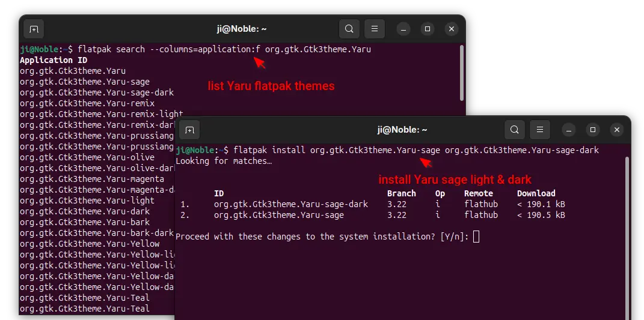Image resolution: width=644 pixels, height=320 pixels.
Task: Click the back window title 'ji@Noble: ~'
Action: pos(242,29)
